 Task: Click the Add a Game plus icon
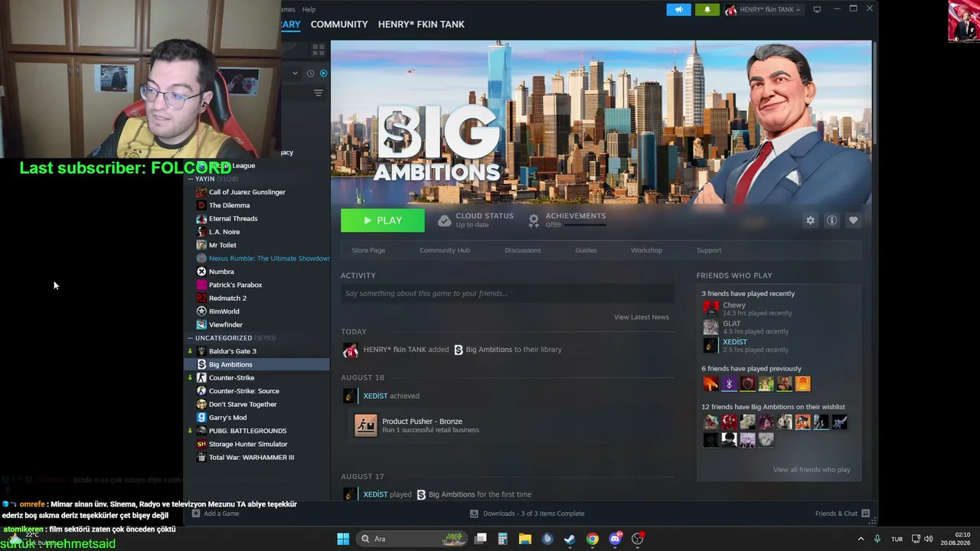click(x=196, y=514)
